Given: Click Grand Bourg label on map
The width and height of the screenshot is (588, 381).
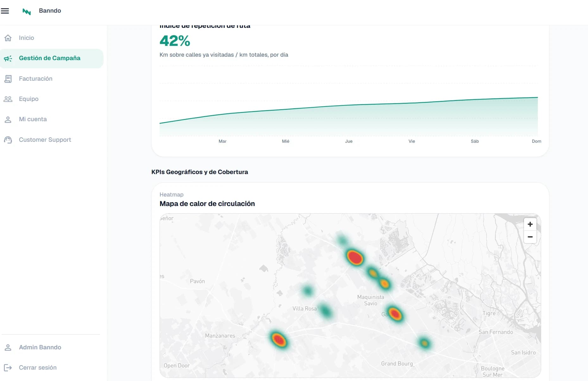Looking at the screenshot, I should (397, 364).
